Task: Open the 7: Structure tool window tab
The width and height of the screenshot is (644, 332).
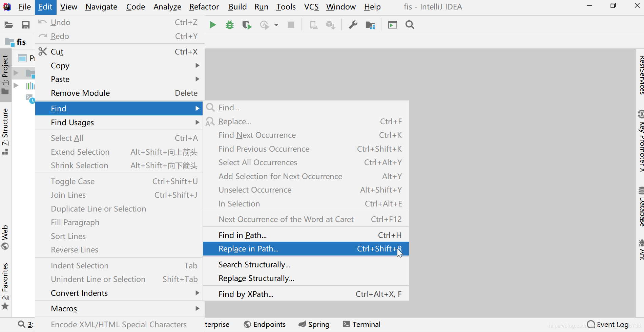Action: point(5,131)
